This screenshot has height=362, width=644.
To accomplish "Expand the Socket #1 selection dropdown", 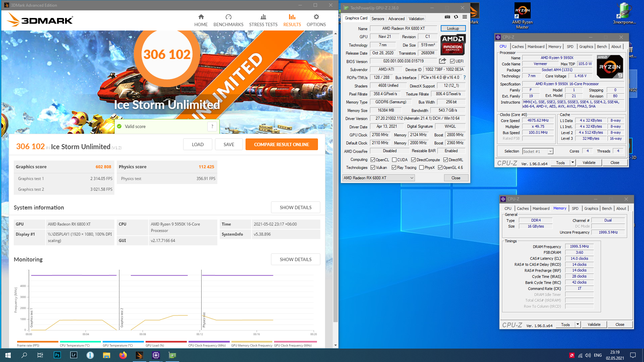I will click(550, 152).
